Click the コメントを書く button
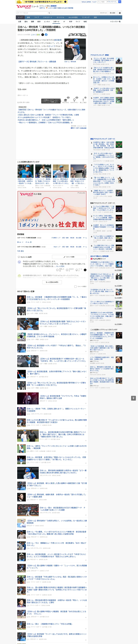138x644 pixels. pos(69,257)
